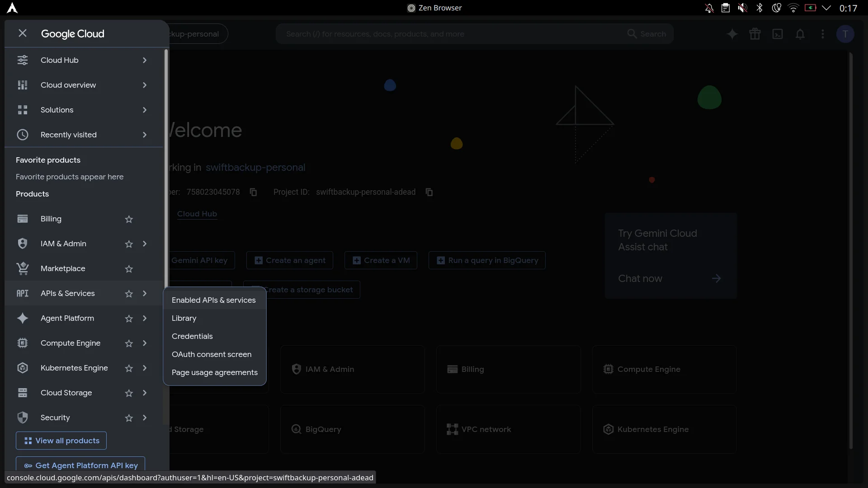Favorite IAM & Admin with its star

(129, 244)
